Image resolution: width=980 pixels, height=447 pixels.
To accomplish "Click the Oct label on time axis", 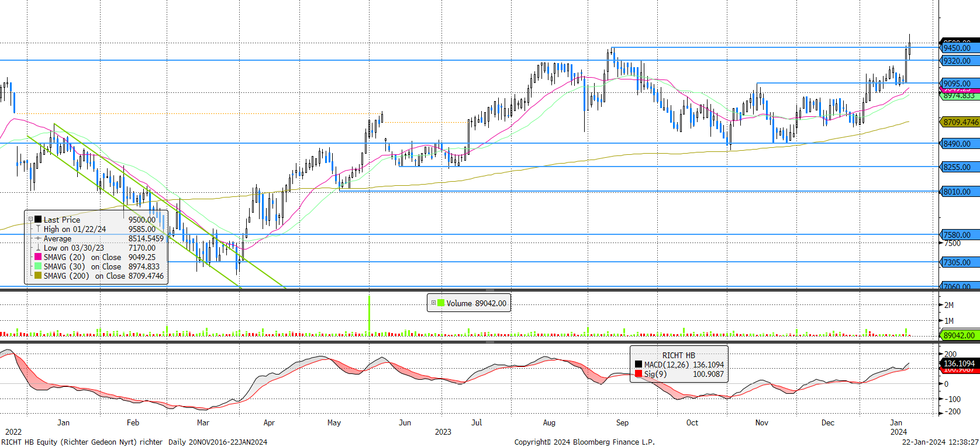I will coord(692,422).
